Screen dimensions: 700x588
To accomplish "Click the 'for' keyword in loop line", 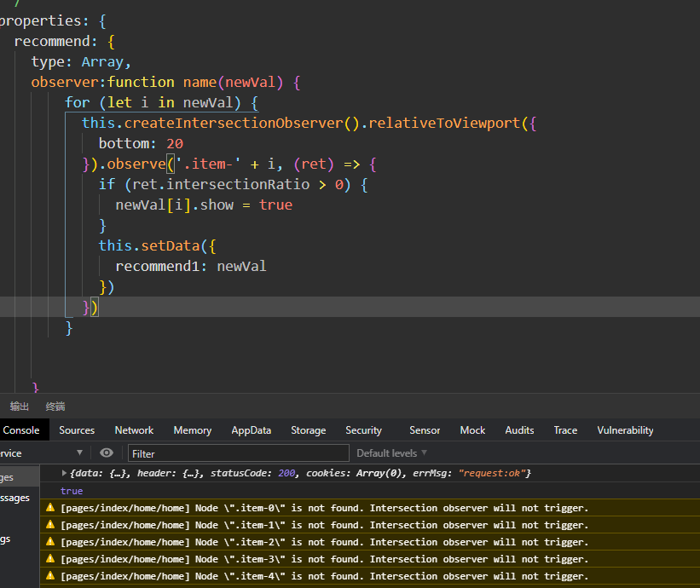I will coord(78,102).
